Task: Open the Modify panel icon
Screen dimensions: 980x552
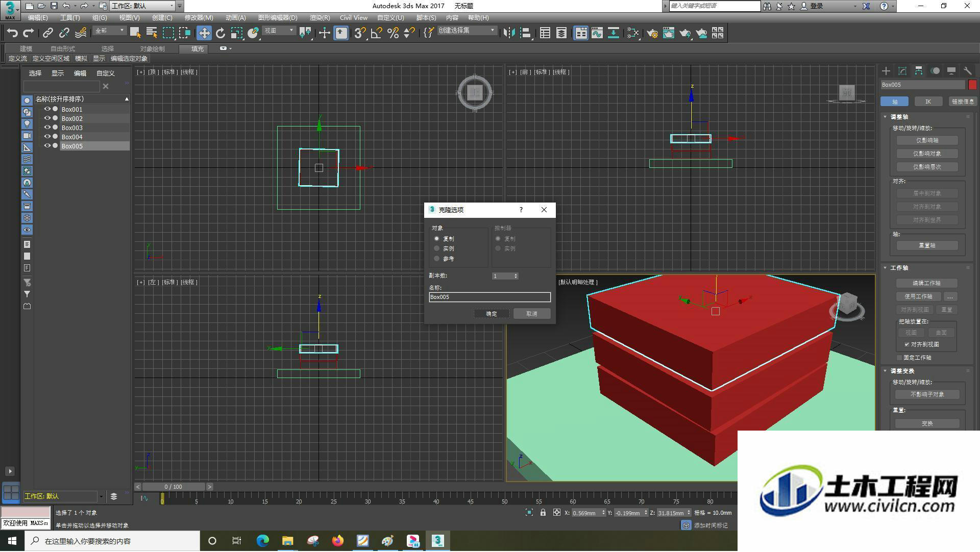Action: (902, 71)
